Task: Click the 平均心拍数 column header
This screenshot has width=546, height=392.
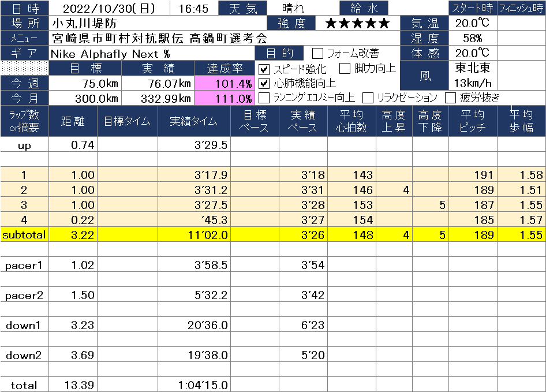Action: point(351,122)
